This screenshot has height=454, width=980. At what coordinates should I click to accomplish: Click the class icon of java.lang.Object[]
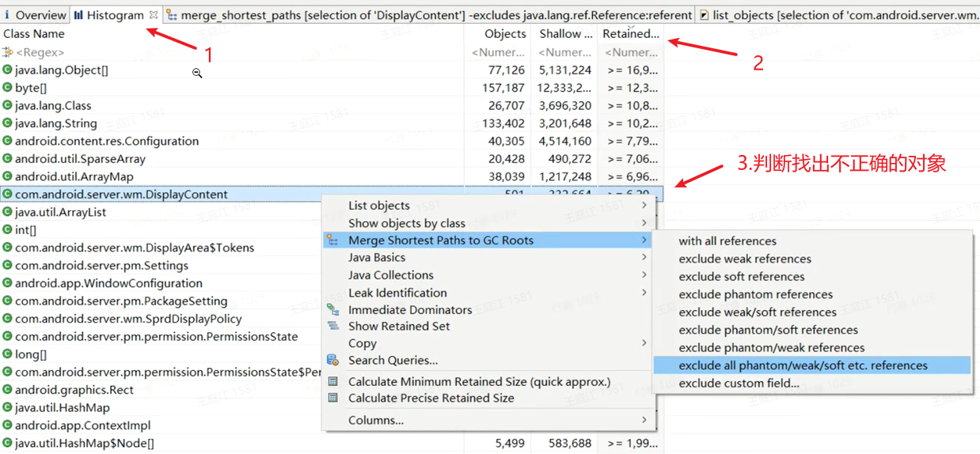pyautogui.click(x=7, y=70)
